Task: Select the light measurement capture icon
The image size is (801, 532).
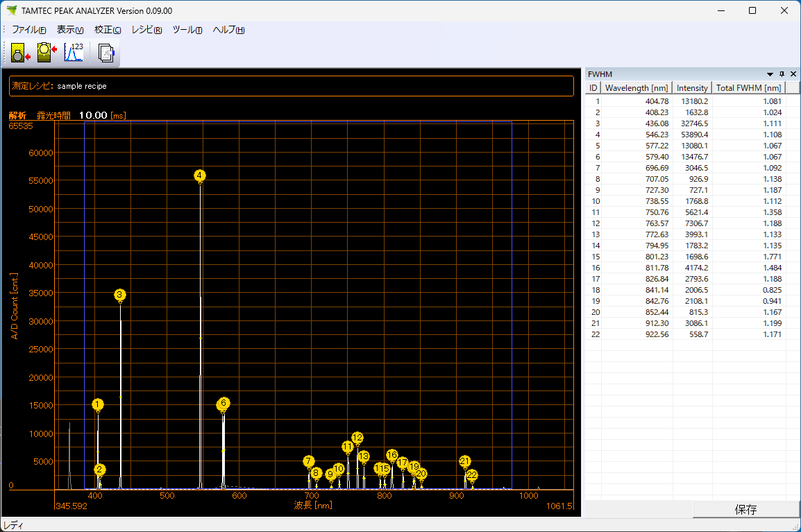Action: (45, 52)
